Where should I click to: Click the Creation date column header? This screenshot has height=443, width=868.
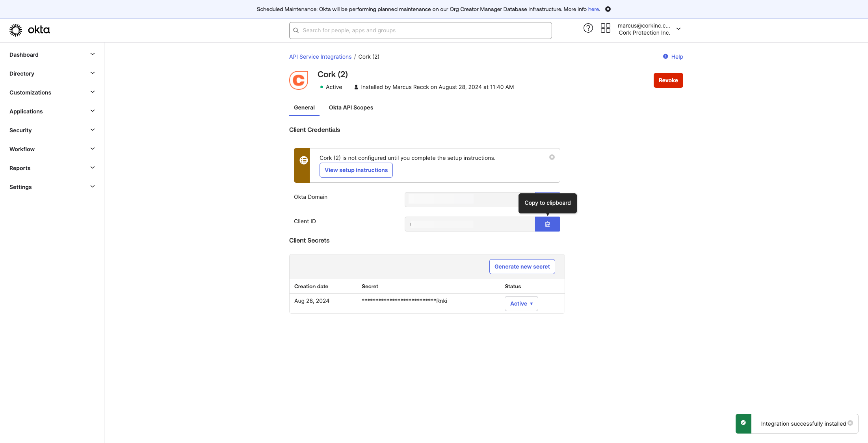311,286
